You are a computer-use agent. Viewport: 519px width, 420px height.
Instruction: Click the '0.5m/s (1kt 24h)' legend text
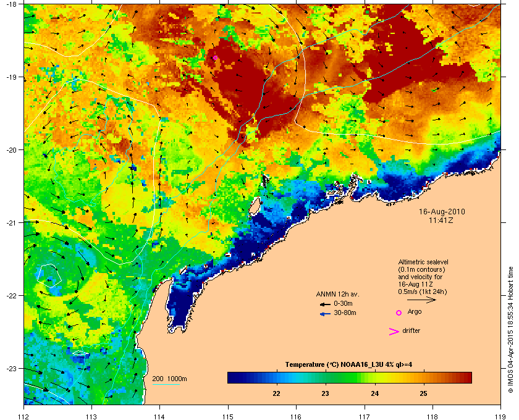[423, 292]
